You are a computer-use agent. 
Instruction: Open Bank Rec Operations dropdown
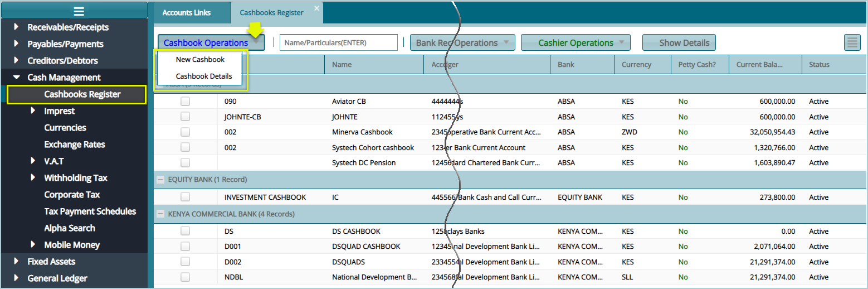462,42
